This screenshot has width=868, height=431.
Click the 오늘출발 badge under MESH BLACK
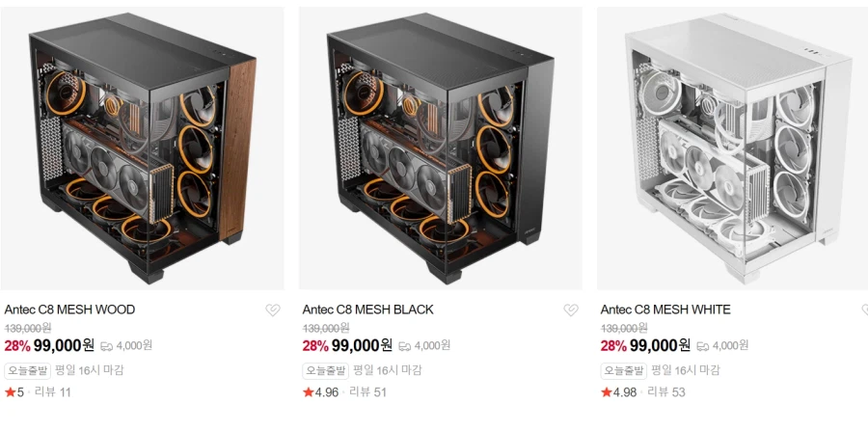326,370
